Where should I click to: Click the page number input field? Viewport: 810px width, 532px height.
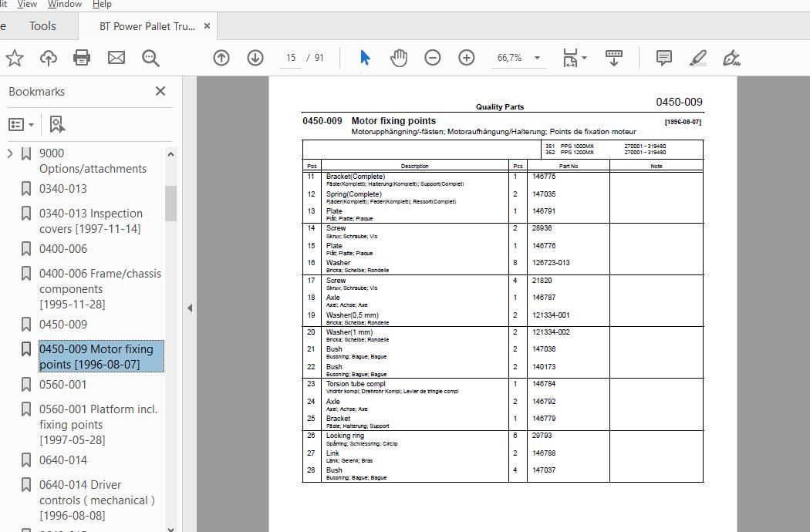291,58
